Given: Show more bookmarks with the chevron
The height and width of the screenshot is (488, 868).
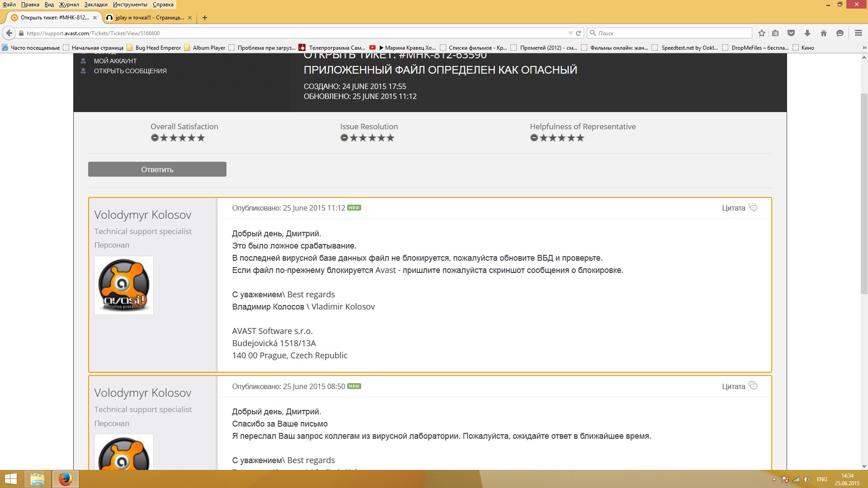Looking at the screenshot, I should point(864,47).
